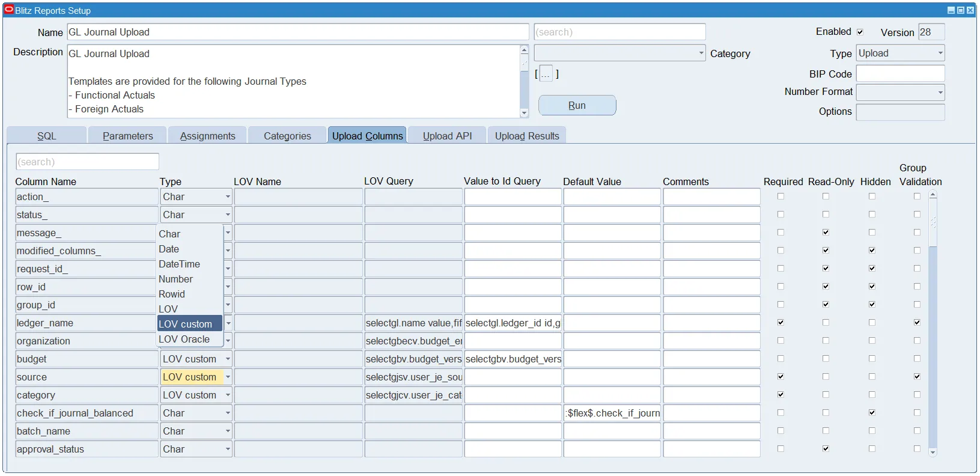Toggle Hidden for modified_columns_ row
The height and width of the screenshot is (476, 980).
[x=872, y=251]
